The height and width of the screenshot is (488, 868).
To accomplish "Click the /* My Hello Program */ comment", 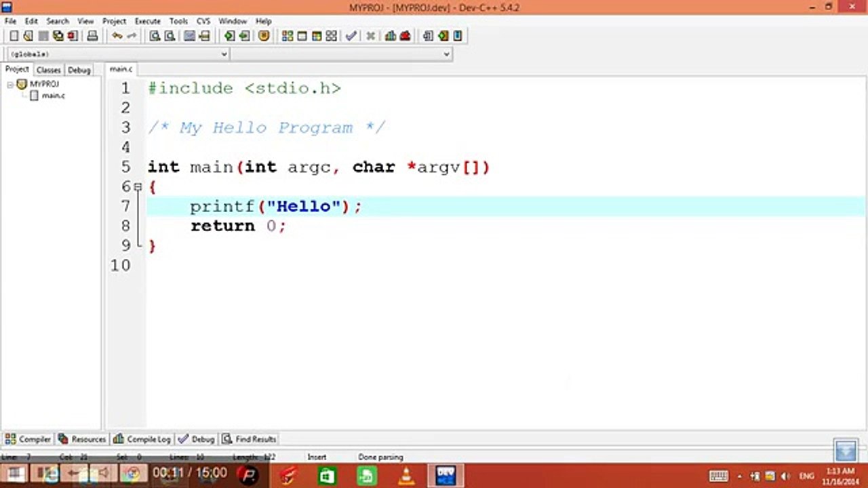I will [267, 127].
